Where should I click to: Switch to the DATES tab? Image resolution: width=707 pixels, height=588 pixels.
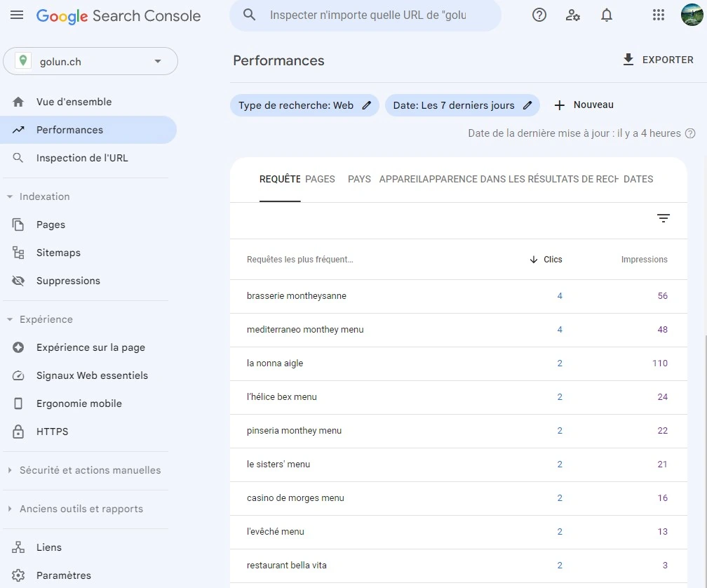(x=638, y=179)
